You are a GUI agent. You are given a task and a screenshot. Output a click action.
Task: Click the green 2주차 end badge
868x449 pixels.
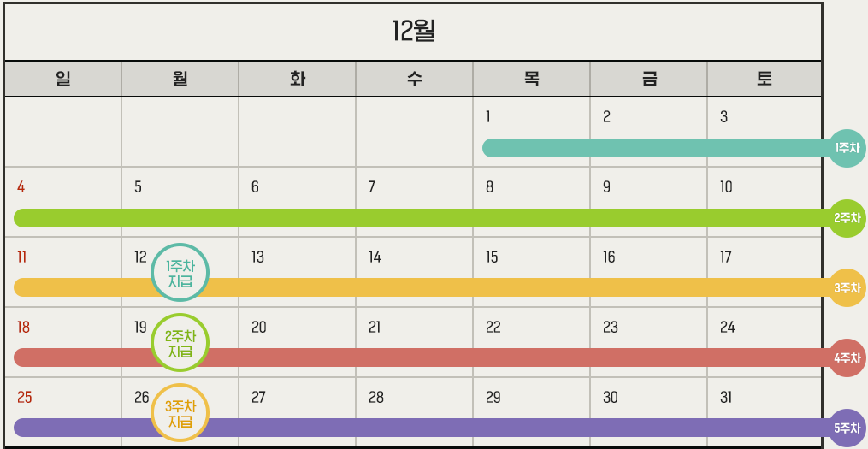click(x=847, y=218)
